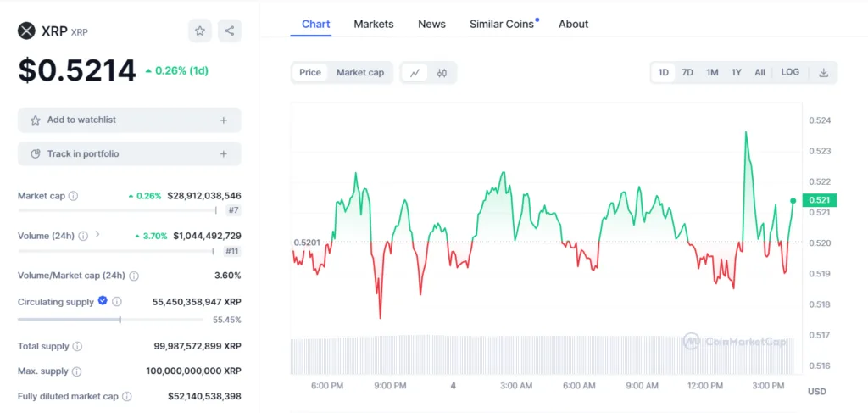Click the 0.524 y-axis label
This screenshot has width=868, height=413.
coord(819,120)
